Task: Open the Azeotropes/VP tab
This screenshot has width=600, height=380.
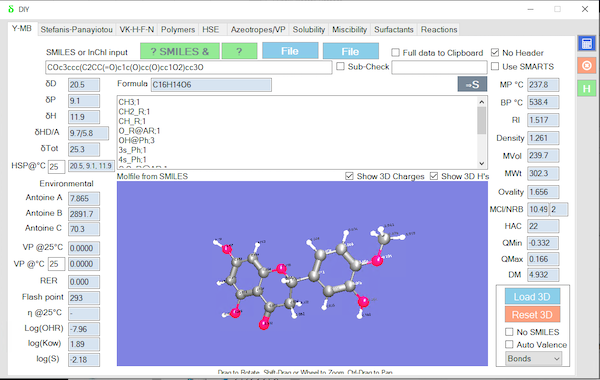Action: coord(258,29)
